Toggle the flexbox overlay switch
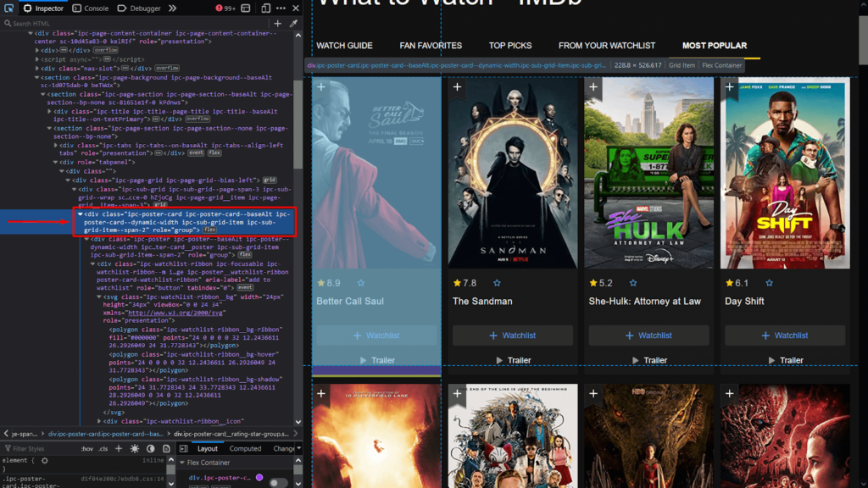868x488 pixels. point(278,482)
